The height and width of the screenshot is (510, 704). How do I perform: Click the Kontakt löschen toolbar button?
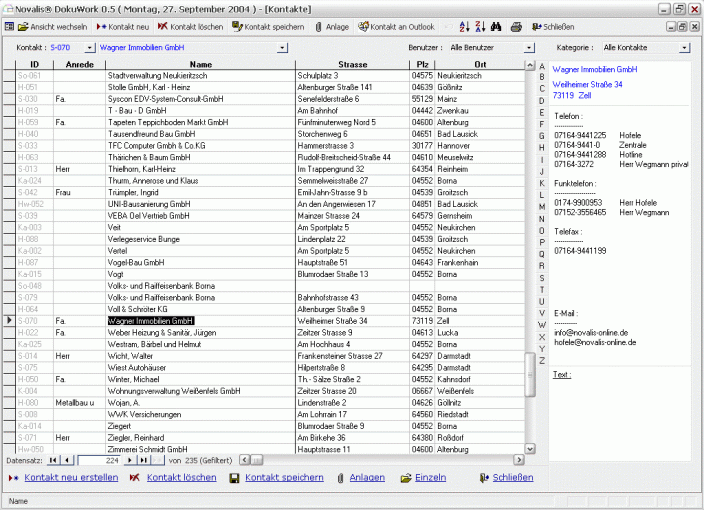click(190, 27)
